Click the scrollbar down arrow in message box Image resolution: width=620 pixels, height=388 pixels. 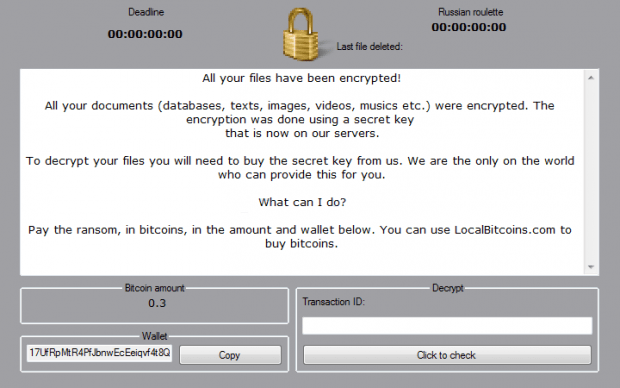click(591, 267)
